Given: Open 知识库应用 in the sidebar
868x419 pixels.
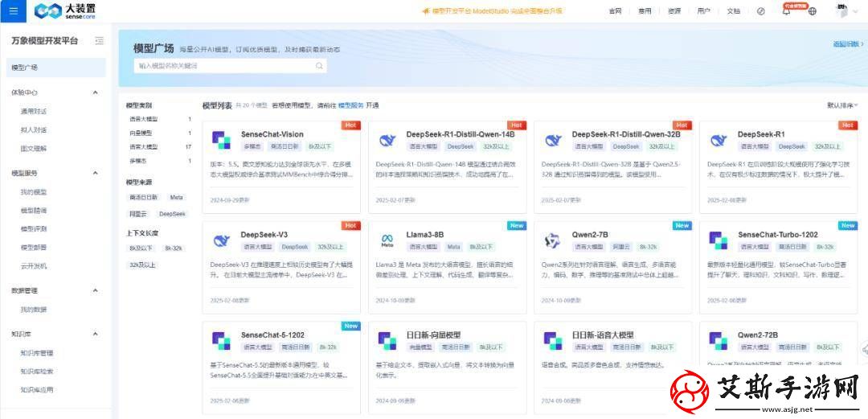Looking at the screenshot, I should (x=36, y=389).
